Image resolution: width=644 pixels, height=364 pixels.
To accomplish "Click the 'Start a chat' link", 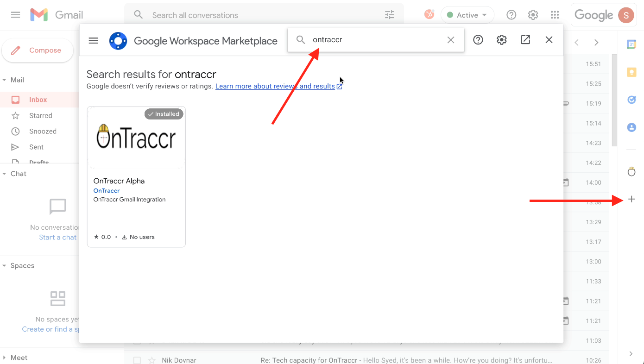I will [x=58, y=237].
